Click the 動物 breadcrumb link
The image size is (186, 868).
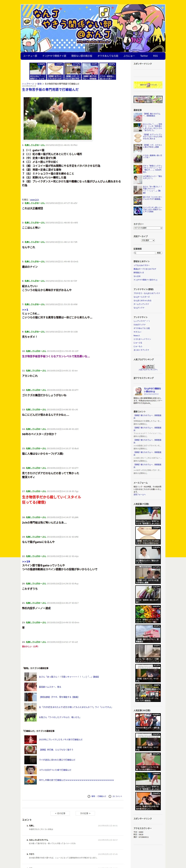(40, 84)
